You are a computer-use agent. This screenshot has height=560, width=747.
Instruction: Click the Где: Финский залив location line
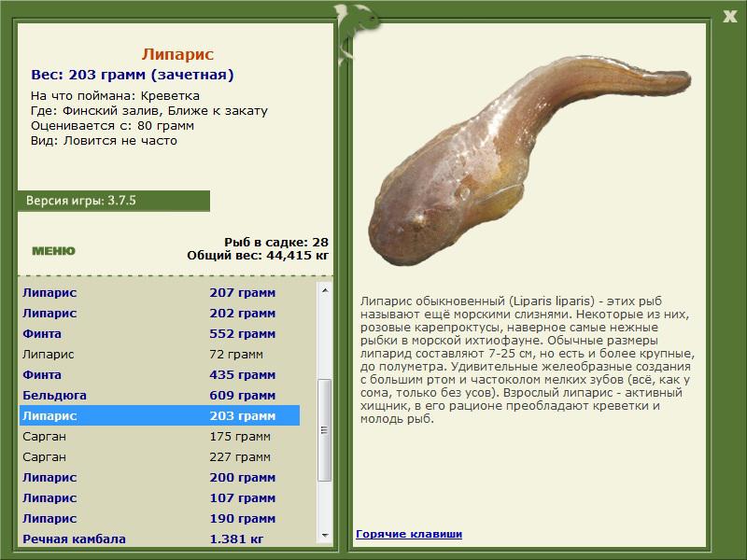149,110
